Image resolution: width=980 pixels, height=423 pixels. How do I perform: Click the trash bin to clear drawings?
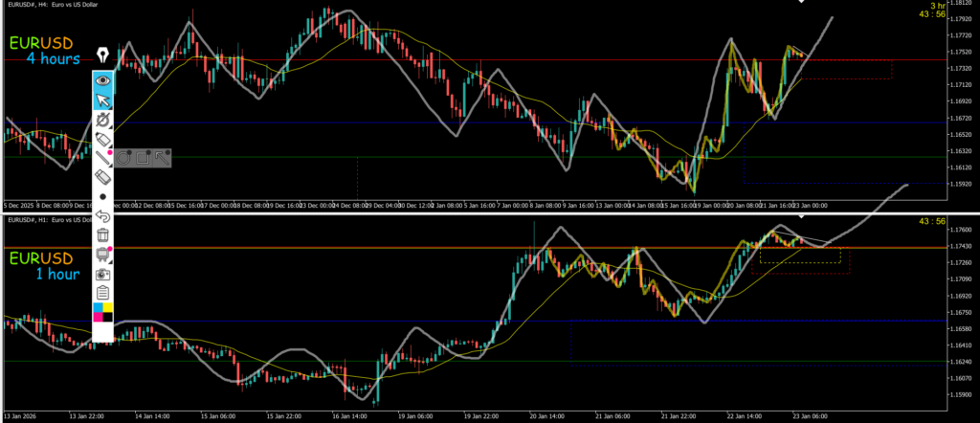(103, 234)
